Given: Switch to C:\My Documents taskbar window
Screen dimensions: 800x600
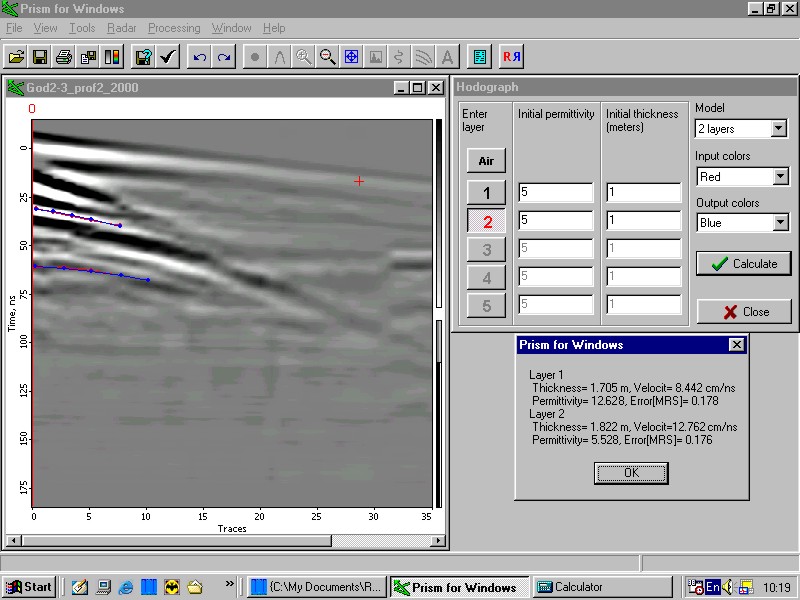Looking at the screenshot, I should click(317, 587).
